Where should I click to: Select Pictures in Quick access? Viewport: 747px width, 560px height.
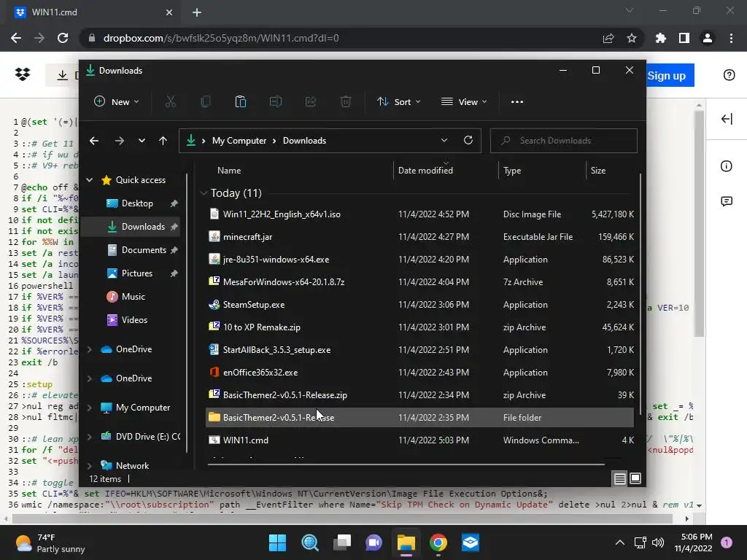click(x=136, y=273)
